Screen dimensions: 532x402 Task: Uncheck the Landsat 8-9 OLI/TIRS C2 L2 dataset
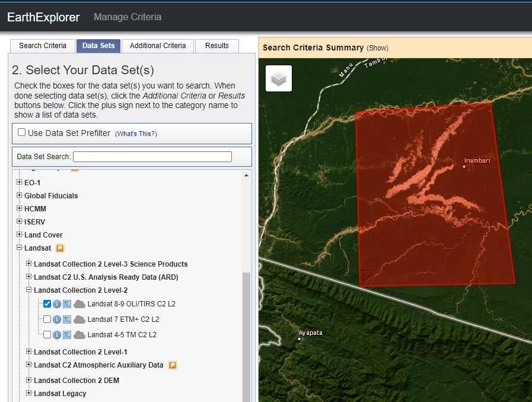tap(47, 304)
